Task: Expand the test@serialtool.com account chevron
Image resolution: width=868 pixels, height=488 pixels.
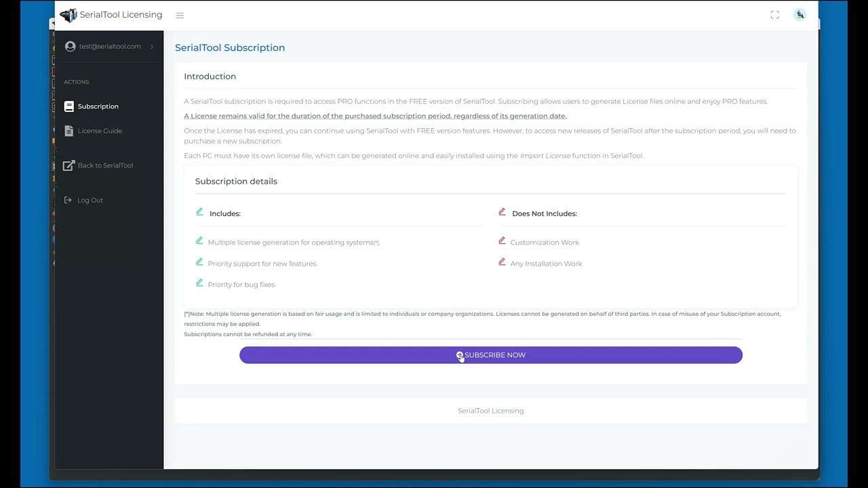Action: 152,46
